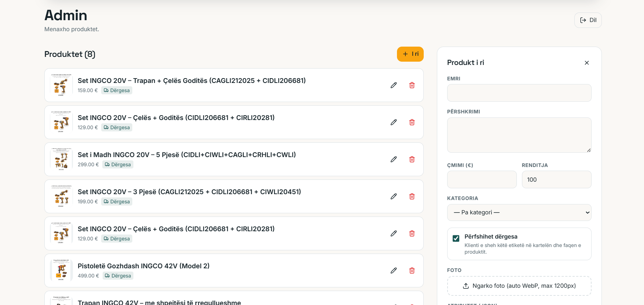Image resolution: width=644 pixels, height=305 pixels.
Task: Click the price 299.00 €
Action: (x=88, y=164)
